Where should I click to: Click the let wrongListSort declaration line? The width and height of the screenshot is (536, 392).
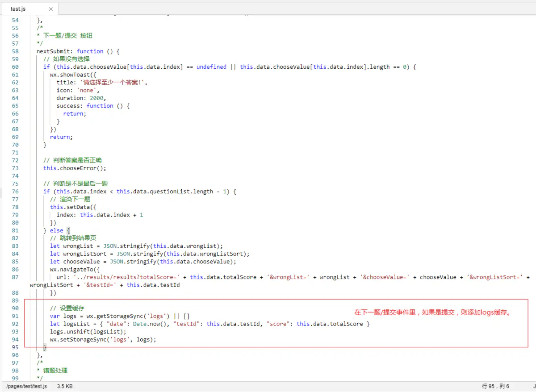[x=150, y=254]
